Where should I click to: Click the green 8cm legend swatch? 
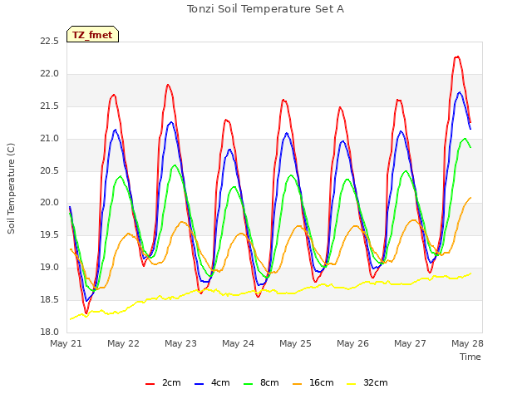coord(249,384)
